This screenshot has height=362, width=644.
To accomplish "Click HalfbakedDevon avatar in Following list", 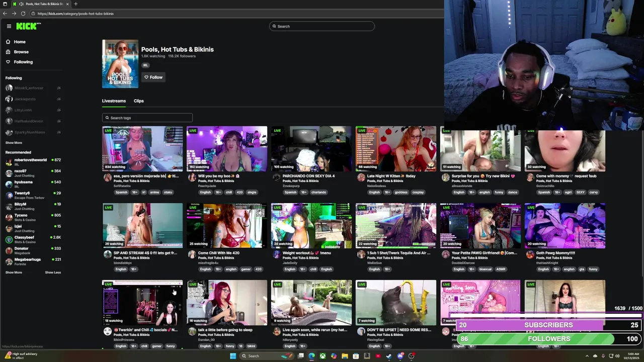I will click(x=9, y=121).
